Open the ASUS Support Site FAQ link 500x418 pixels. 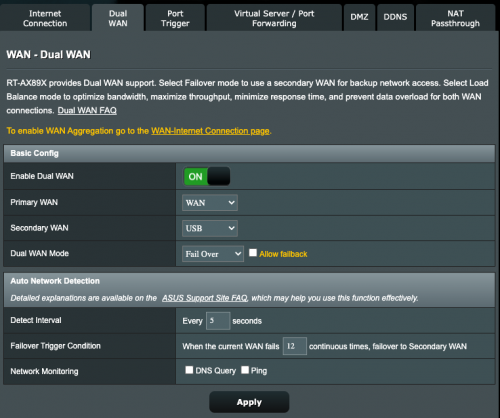(x=205, y=298)
